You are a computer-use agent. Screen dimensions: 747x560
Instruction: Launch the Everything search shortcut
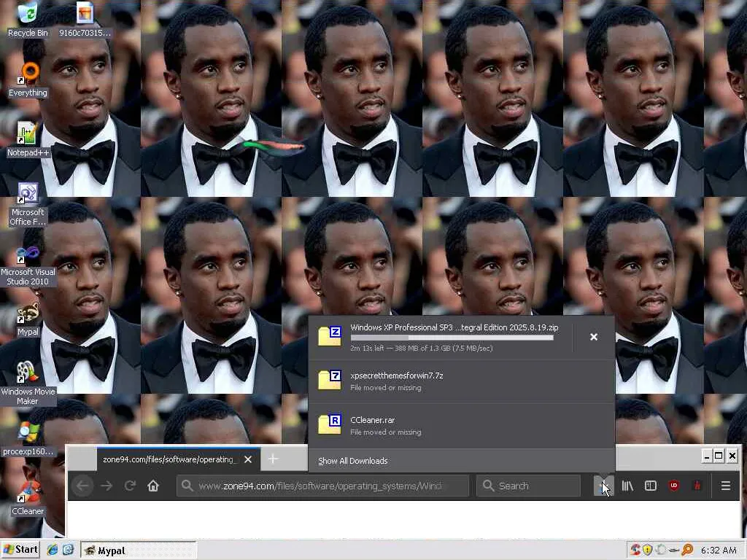[x=28, y=79]
